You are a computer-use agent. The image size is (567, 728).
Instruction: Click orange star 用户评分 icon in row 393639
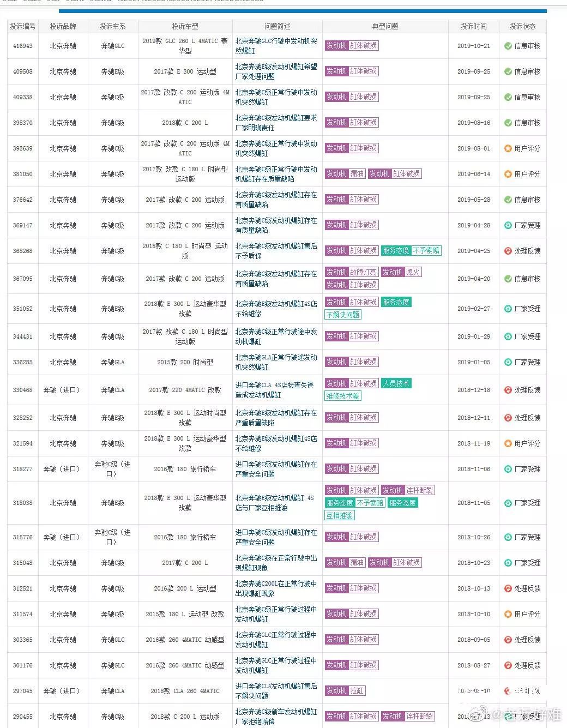[x=508, y=148]
